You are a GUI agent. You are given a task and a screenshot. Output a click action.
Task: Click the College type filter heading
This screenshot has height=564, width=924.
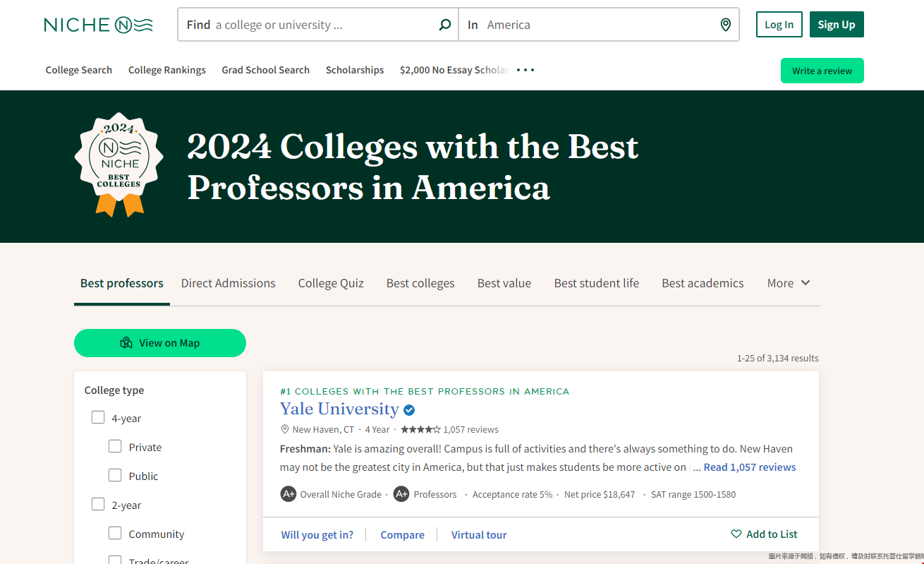pyautogui.click(x=114, y=390)
